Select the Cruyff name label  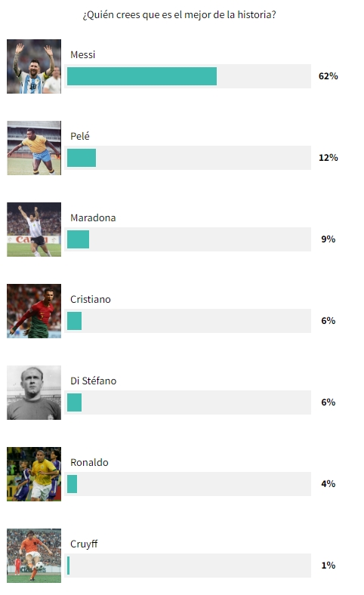pyautogui.click(x=84, y=544)
